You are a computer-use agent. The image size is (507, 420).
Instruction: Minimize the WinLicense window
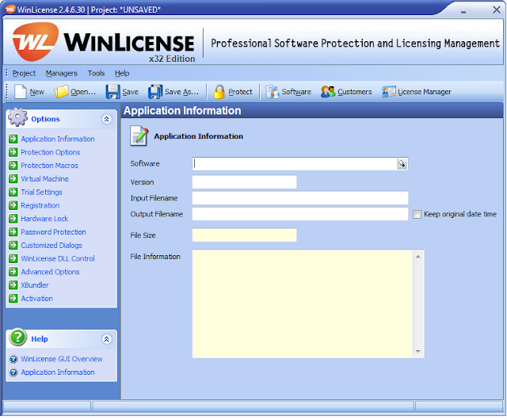463,10
